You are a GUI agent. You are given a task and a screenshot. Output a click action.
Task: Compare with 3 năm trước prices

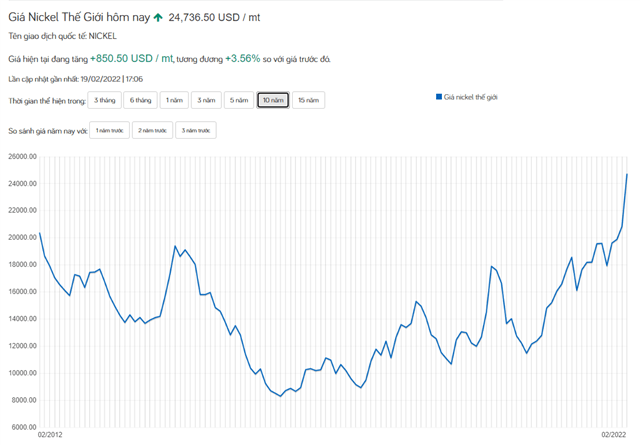point(196,131)
